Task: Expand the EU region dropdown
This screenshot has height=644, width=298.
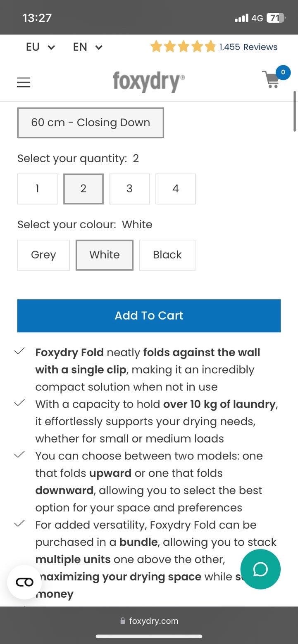Action: point(40,47)
